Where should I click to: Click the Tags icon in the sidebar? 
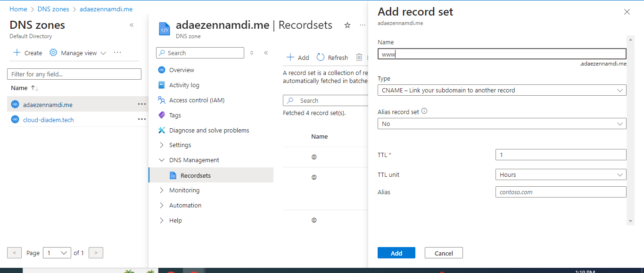coord(162,115)
